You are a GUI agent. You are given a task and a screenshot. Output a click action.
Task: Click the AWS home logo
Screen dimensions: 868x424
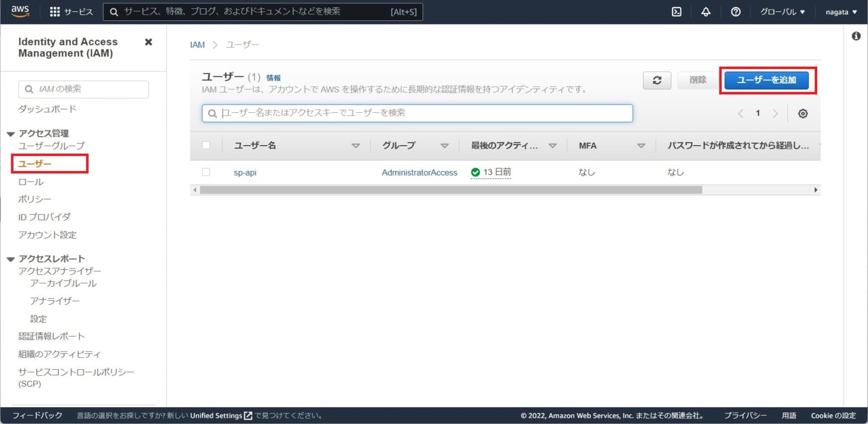click(20, 11)
